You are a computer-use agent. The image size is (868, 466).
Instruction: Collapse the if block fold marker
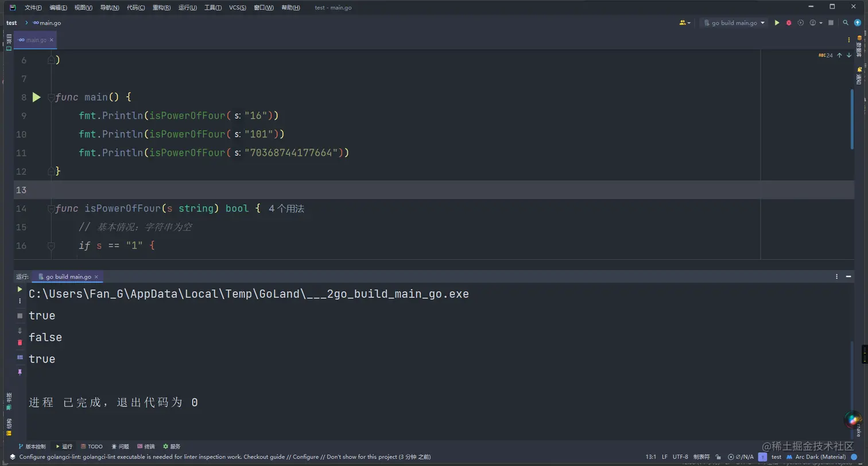pos(51,246)
